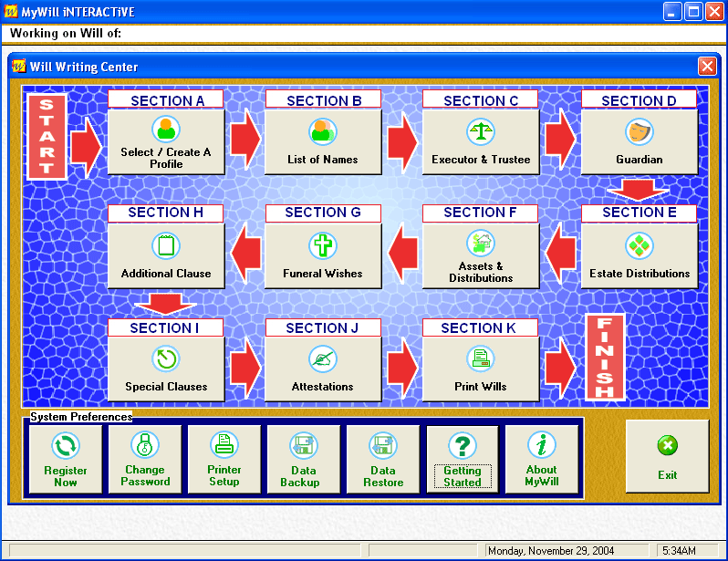728x561 pixels.
Task: Open Executor & Trustee section
Action: [481, 141]
